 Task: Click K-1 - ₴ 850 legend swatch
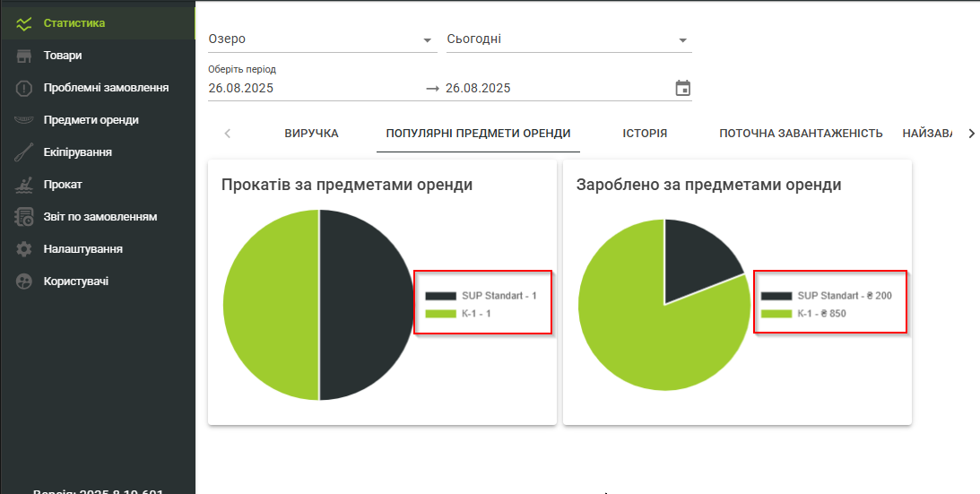pos(776,314)
